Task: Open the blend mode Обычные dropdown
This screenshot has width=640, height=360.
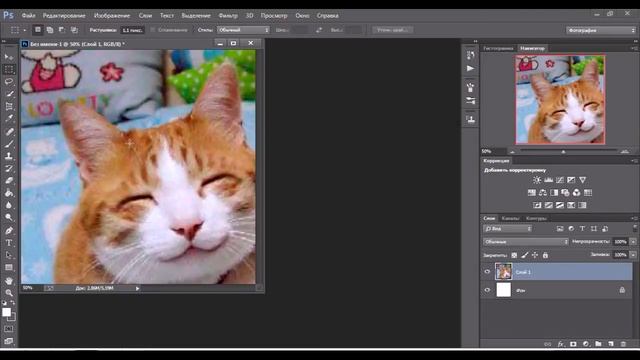Action: pyautogui.click(x=526, y=242)
